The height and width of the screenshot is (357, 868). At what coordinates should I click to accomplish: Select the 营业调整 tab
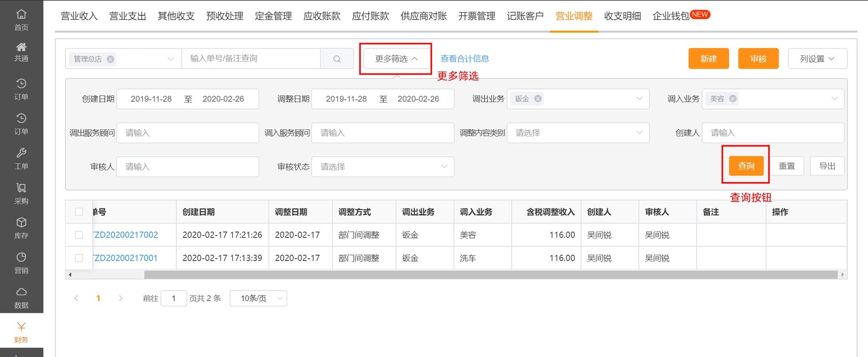[574, 16]
